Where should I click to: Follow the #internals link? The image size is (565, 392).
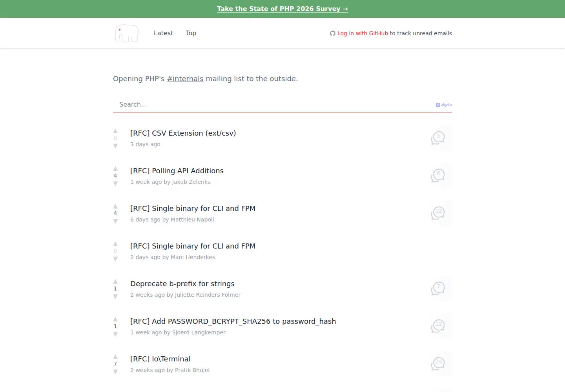pyautogui.click(x=185, y=79)
